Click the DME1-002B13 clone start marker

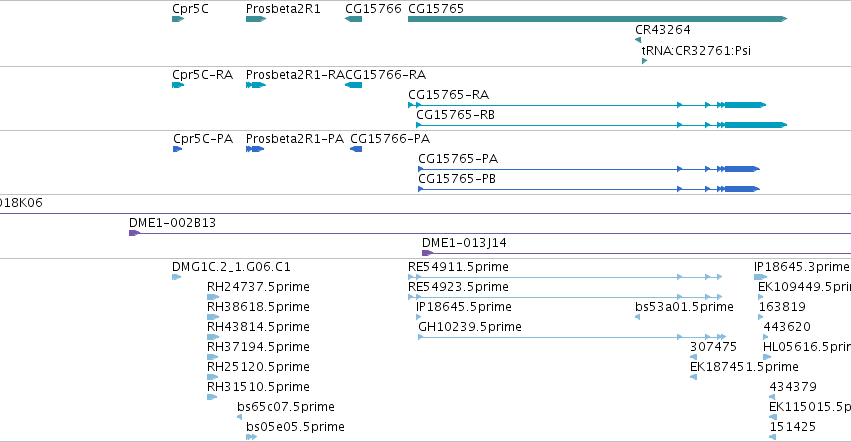[135, 233]
